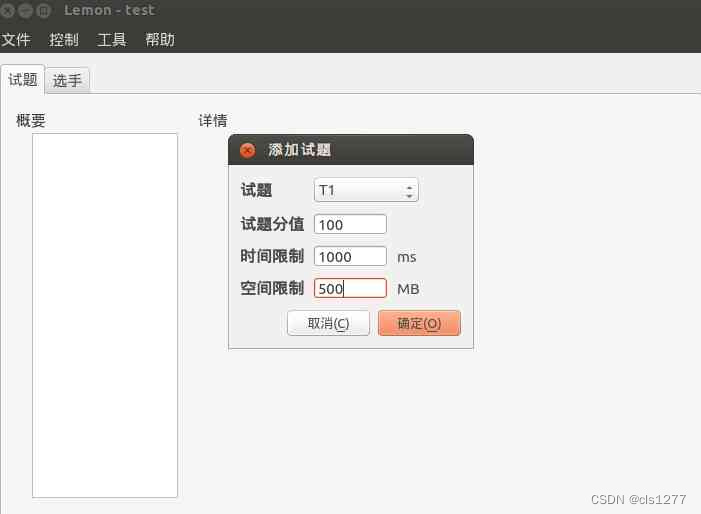Viewport: 701px width, 514px height.
Task: Open the 帮助 menu
Action: click(x=160, y=40)
